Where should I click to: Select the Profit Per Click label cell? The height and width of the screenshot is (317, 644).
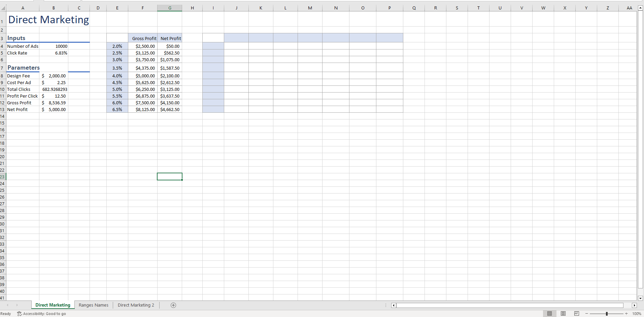tap(23, 96)
